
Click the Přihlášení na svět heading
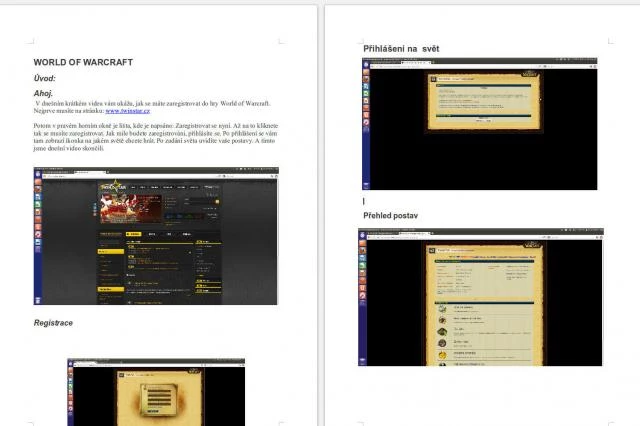coord(401,49)
